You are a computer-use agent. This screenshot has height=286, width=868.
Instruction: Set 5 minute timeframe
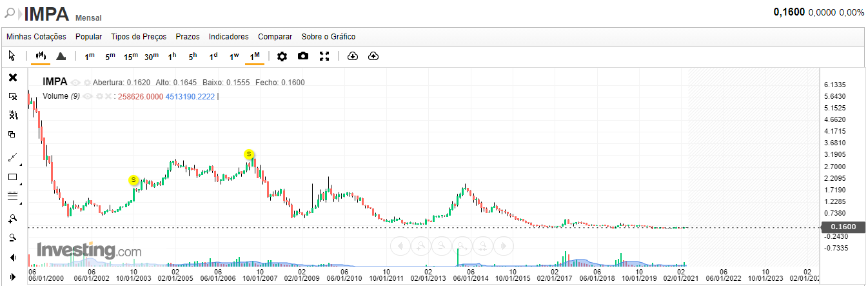[x=110, y=56]
